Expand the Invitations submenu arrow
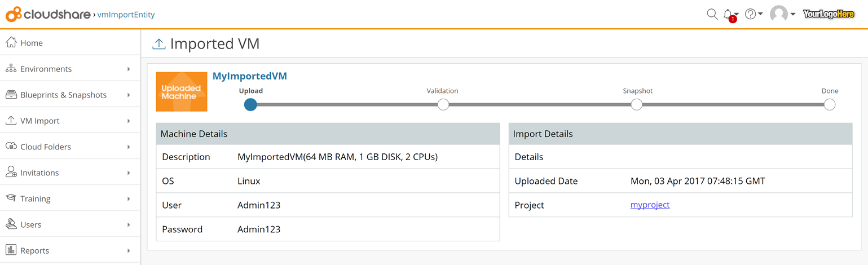868x265 pixels. (129, 173)
